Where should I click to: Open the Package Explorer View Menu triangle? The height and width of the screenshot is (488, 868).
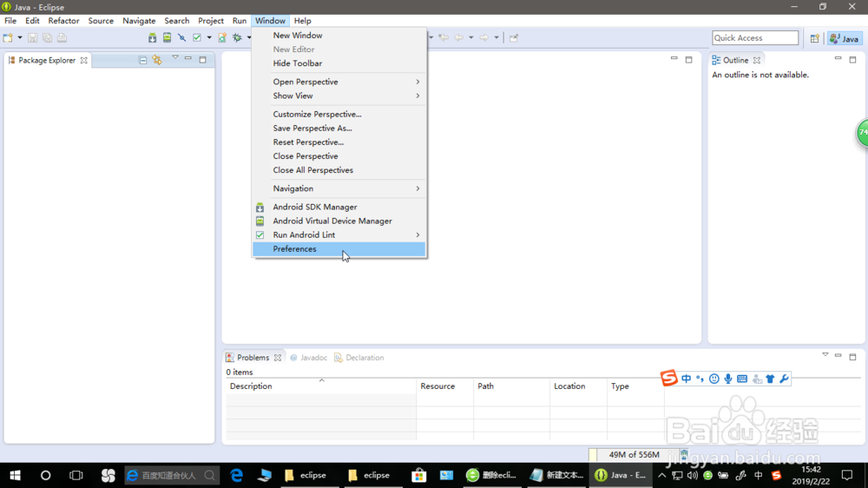(x=175, y=57)
